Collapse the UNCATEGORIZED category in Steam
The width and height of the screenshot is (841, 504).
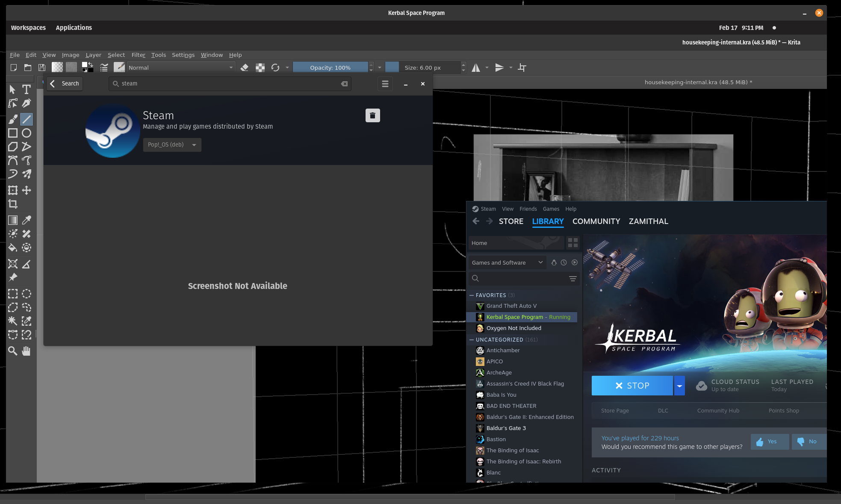472,339
